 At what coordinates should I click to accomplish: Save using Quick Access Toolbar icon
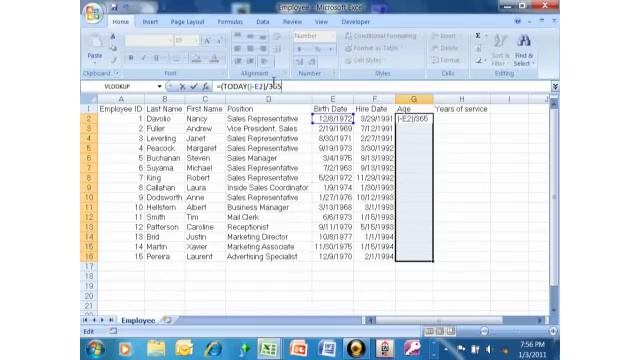coord(114,7)
